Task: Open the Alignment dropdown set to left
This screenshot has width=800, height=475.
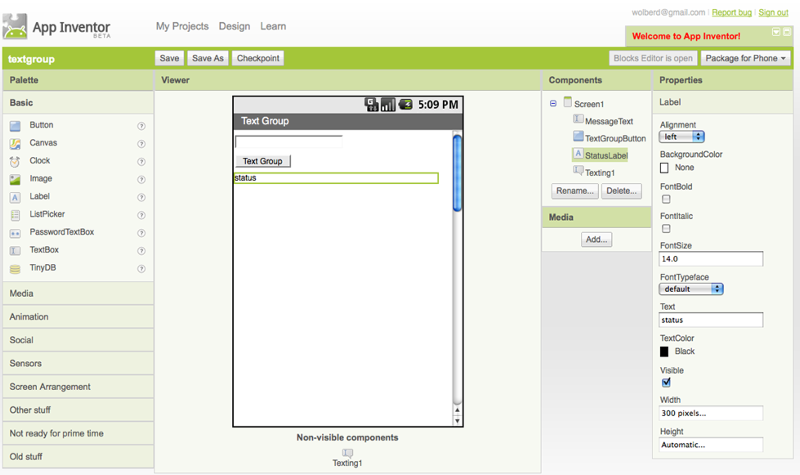Action: (682, 137)
